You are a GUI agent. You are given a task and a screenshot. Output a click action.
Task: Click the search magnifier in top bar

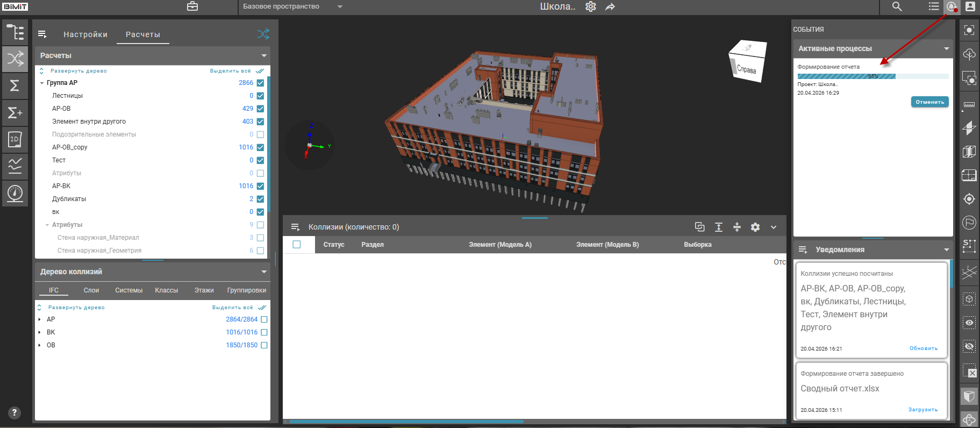897,6
